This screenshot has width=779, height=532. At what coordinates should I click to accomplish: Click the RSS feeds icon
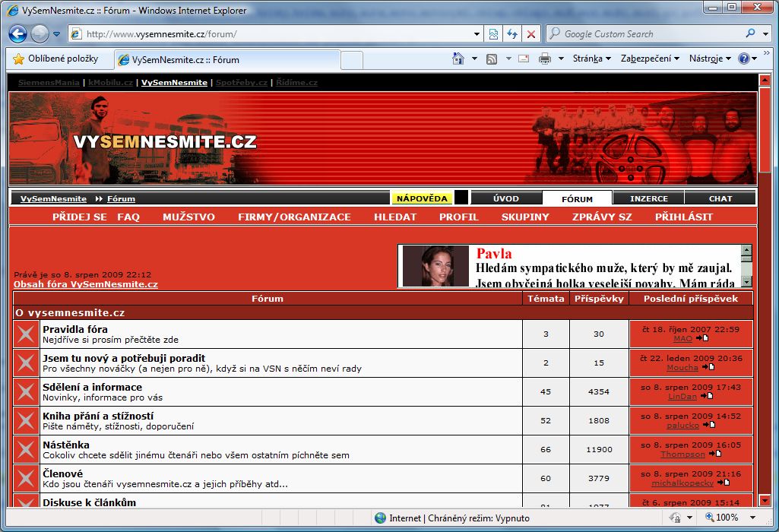[492, 59]
